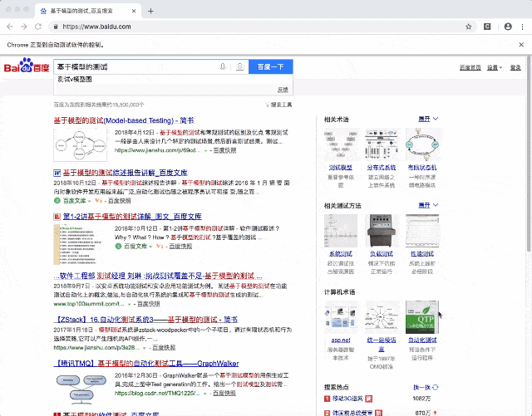
Task: Click the browser extension icon
Action: tap(487, 27)
